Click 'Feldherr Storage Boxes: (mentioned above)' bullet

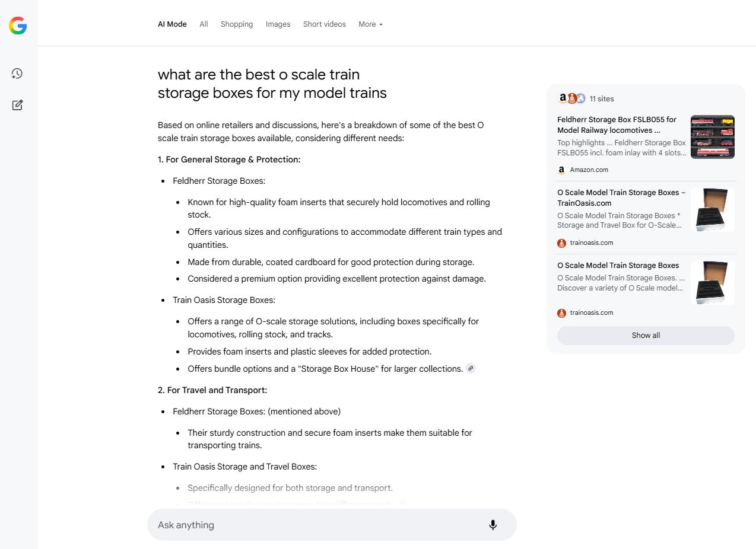pos(256,411)
